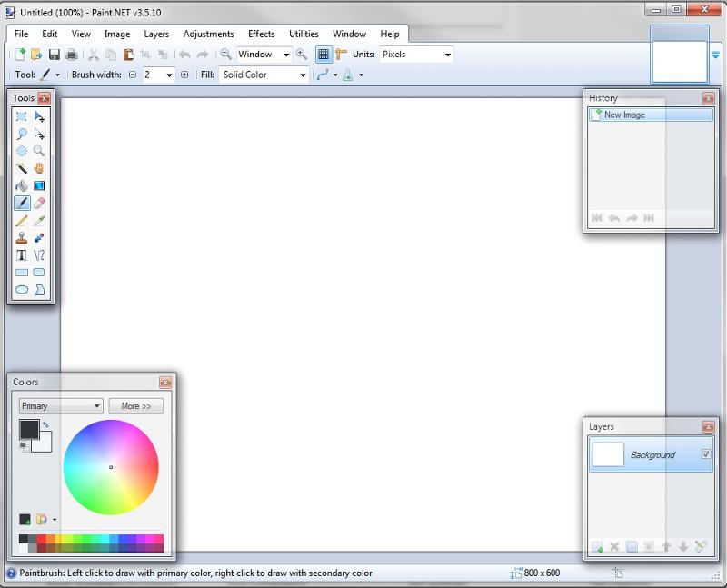The image size is (727, 588).
Task: Open the Primary color selector dropdown
Action: [60, 406]
